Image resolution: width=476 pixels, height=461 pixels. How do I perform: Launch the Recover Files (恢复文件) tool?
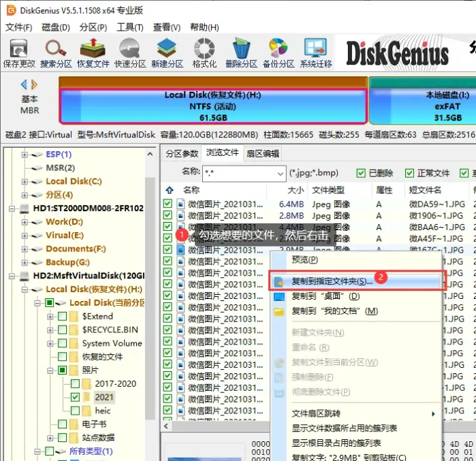point(93,53)
